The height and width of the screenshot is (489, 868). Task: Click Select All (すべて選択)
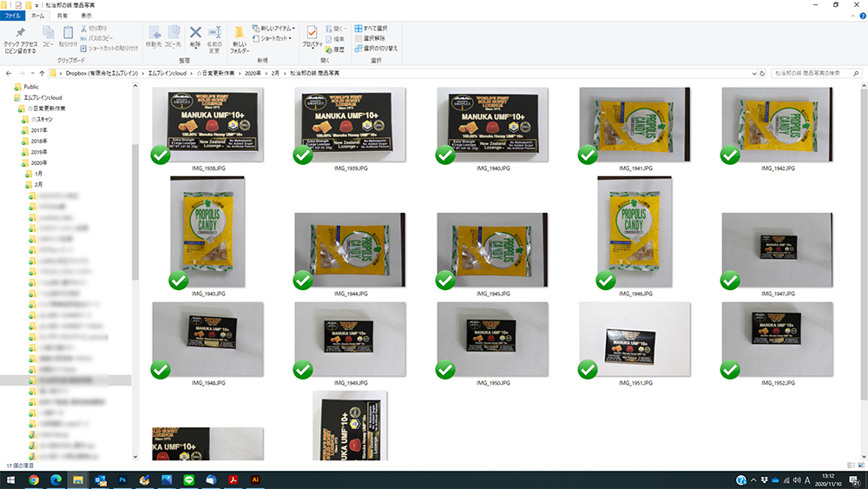pos(371,29)
